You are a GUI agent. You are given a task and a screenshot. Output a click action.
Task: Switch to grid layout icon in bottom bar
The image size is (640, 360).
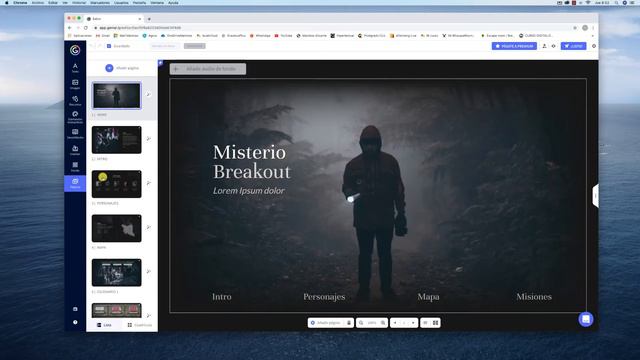(436, 323)
